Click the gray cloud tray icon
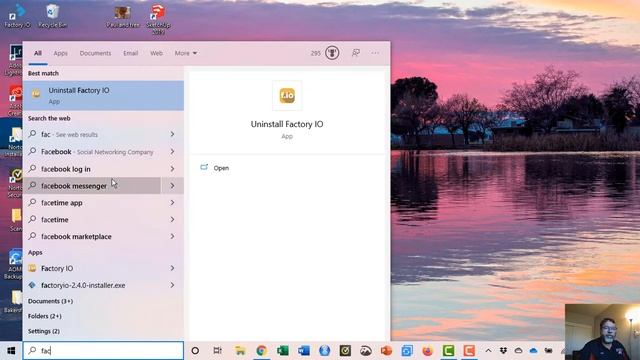This screenshot has width=640, height=360. [518, 351]
